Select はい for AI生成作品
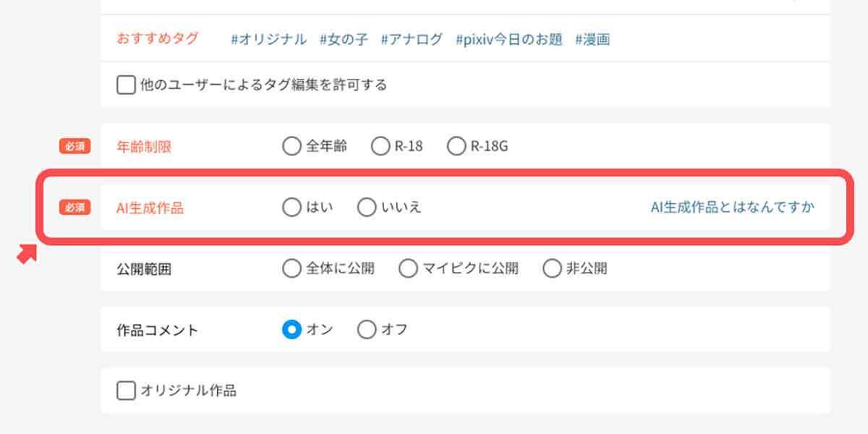The width and height of the screenshot is (868, 434). [x=291, y=208]
